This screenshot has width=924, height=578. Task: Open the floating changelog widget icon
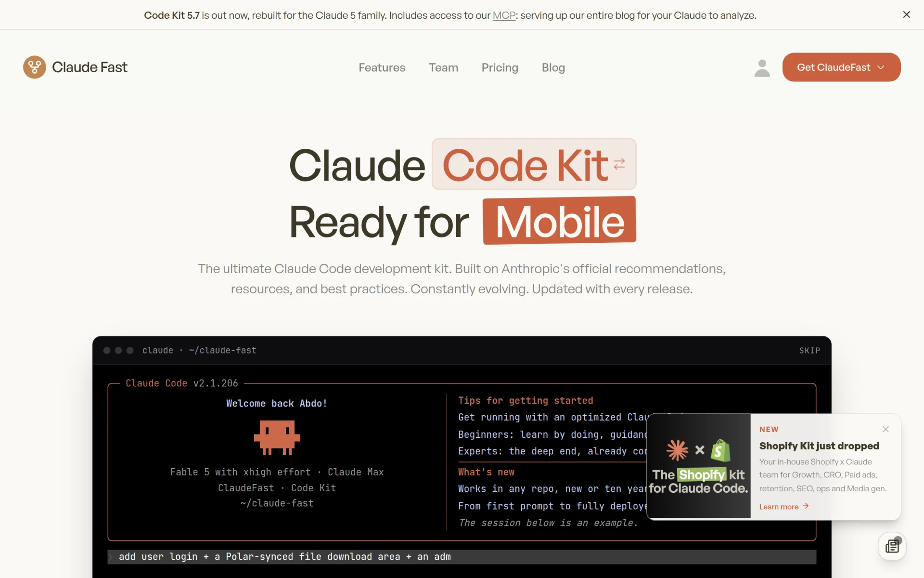[x=892, y=546]
